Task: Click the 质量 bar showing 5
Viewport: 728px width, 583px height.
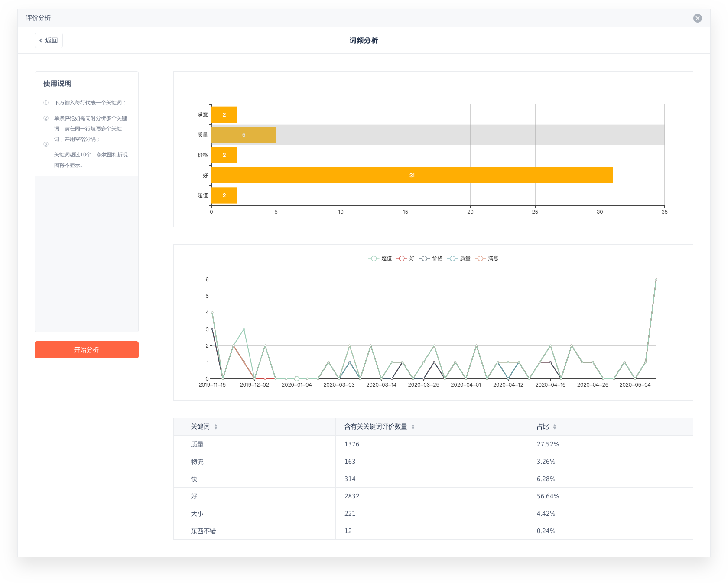Action: 244,135
